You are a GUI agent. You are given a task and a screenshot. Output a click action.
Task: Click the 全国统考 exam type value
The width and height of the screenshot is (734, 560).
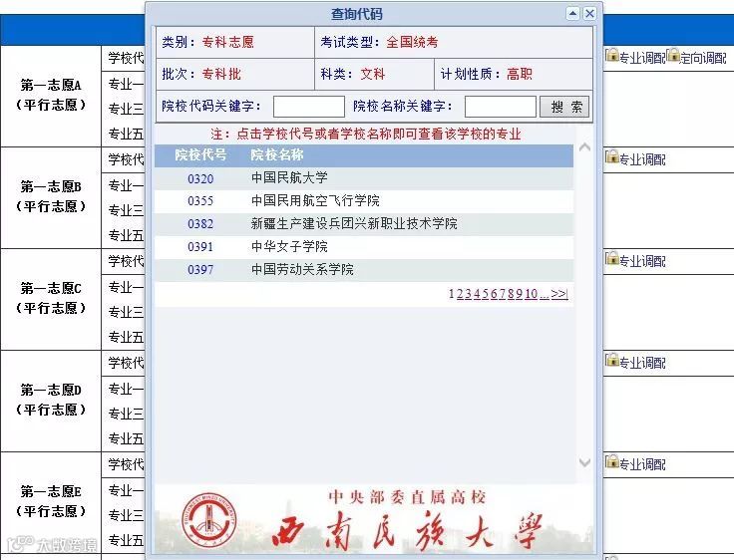coord(413,42)
